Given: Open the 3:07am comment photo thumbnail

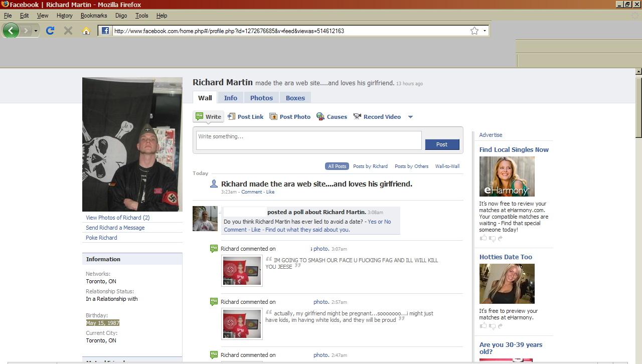Looking at the screenshot, I should pos(242,271).
